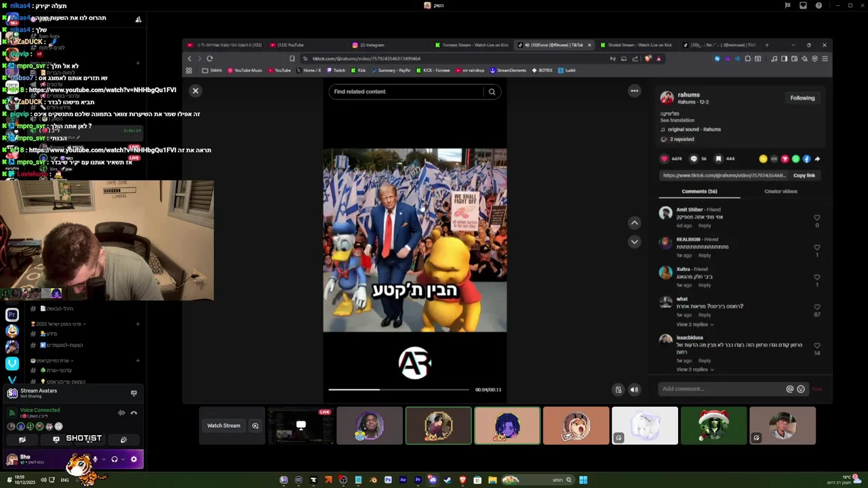This screenshot has height=488, width=868.
Task: Like Amit Shiber's comment
Action: point(816,218)
